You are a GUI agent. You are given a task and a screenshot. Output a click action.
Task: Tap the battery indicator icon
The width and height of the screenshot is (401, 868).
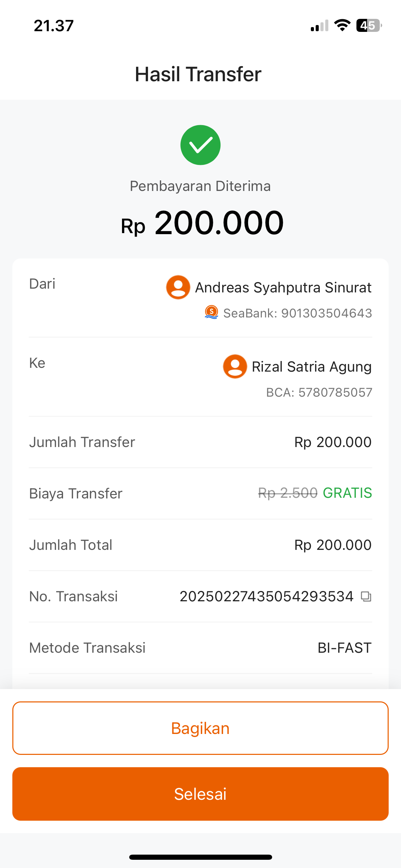pos(369,25)
